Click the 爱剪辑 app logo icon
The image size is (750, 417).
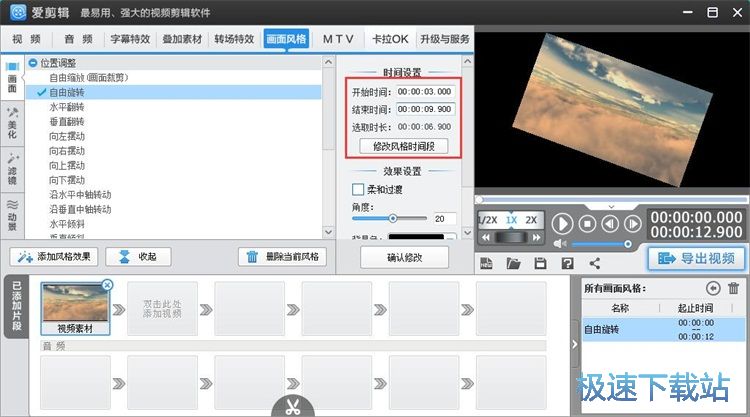coord(18,12)
